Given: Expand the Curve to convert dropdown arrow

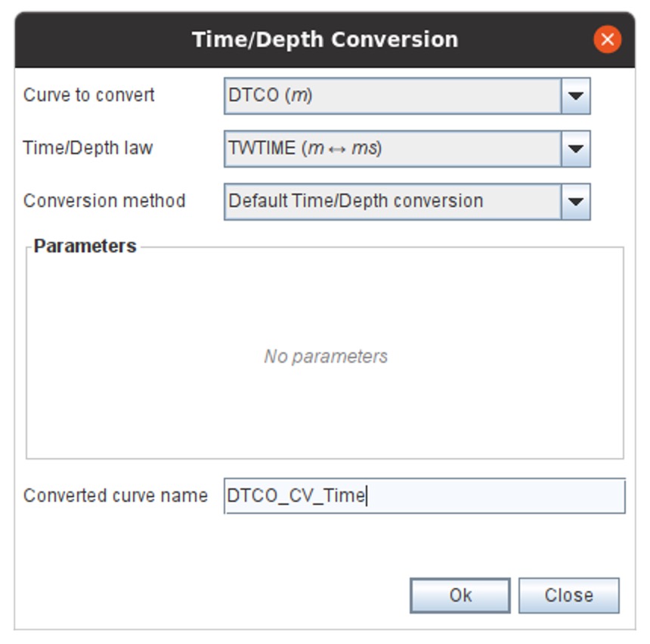Looking at the screenshot, I should pos(575,96).
